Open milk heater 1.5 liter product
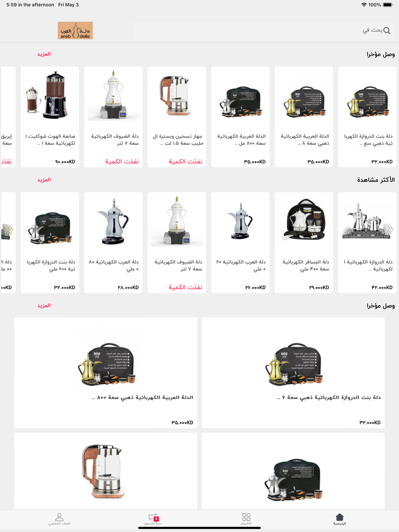The image size is (399, 532). 177,117
